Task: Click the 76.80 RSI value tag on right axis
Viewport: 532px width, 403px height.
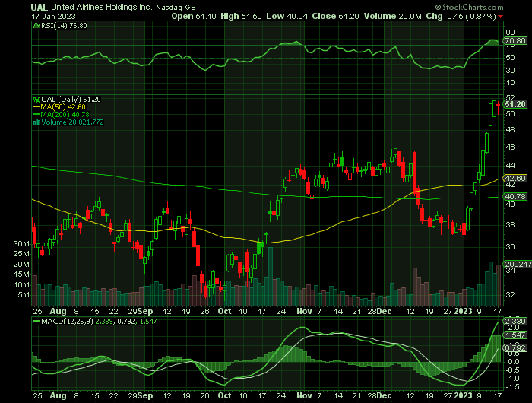Action: [515, 41]
